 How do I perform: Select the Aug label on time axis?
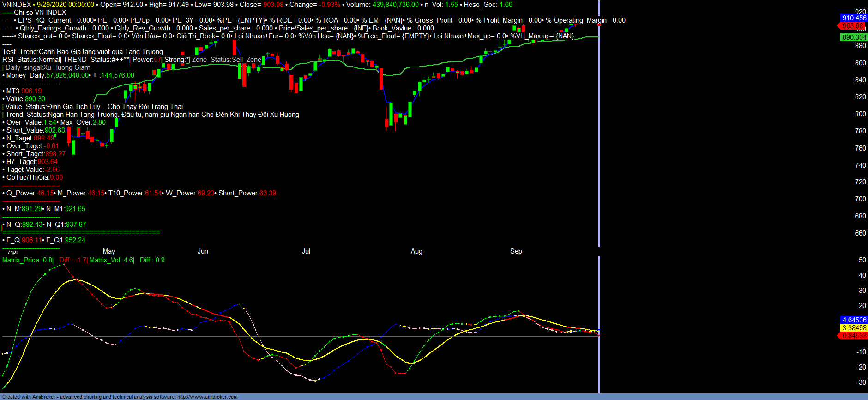[416, 251]
